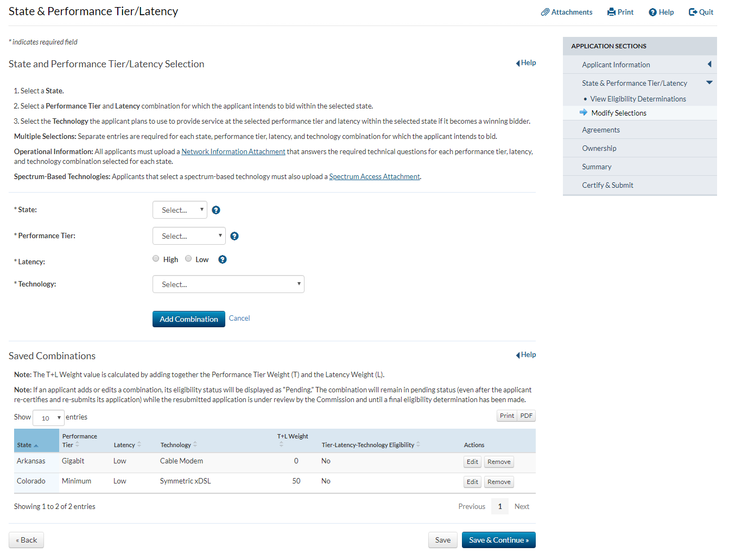
Task: Click the State column sort arrow
Action: click(36, 446)
